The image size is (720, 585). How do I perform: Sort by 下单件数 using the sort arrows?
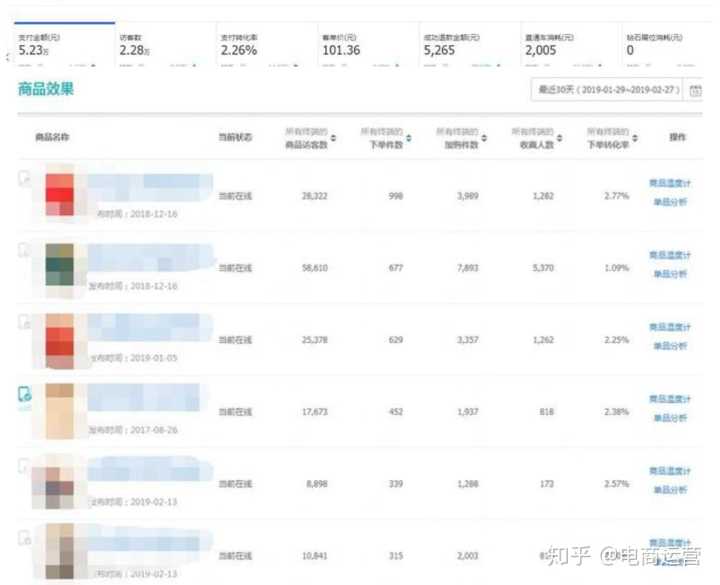click(410, 137)
